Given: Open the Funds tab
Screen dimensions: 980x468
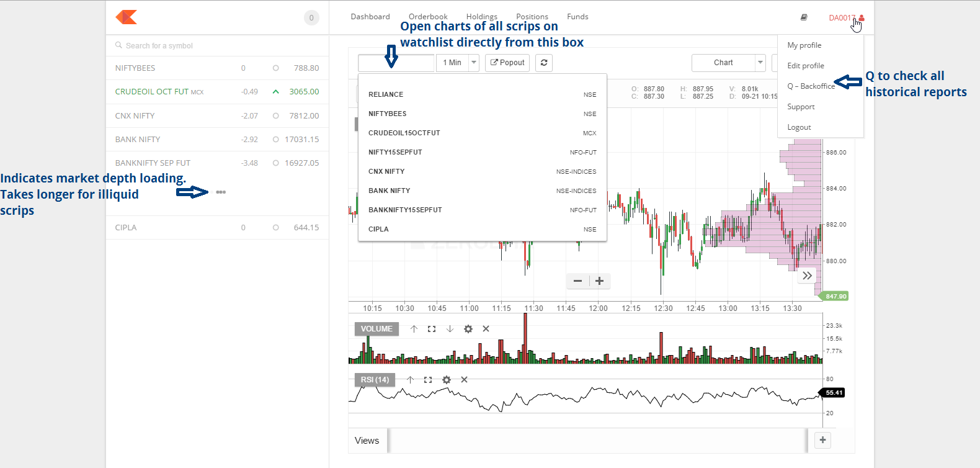Looking at the screenshot, I should point(577,17).
